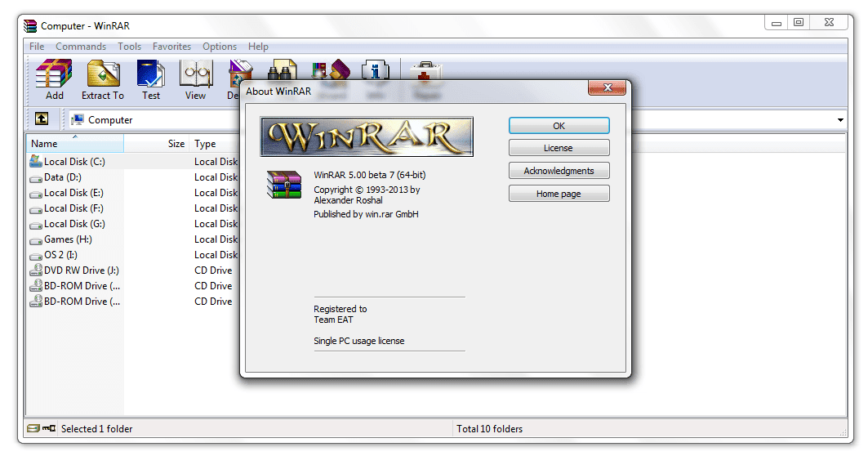Viewport: 868px width, 456px height.
Task: Click the drive icon in the status bar
Action: (33, 428)
